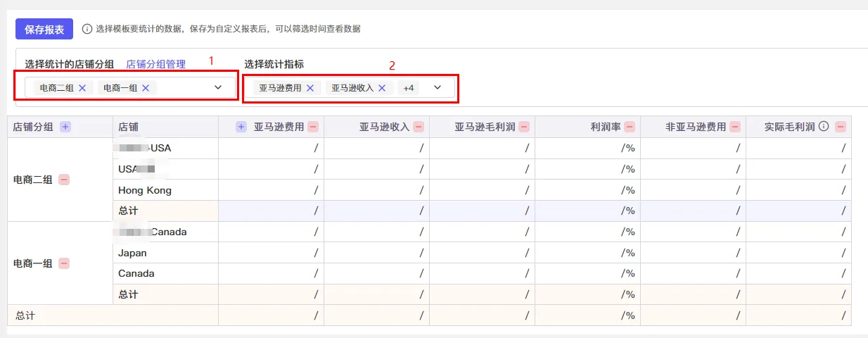Screen dimensions: 868x338
Task: Remove the 实际毛利润 column with minus icon
Action: tap(841, 127)
